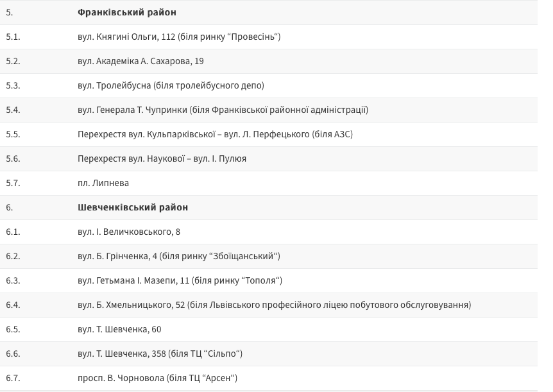The image size is (553, 392).
Task: Select the просп. В. Чорновола entry
Action: pos(157,378)
